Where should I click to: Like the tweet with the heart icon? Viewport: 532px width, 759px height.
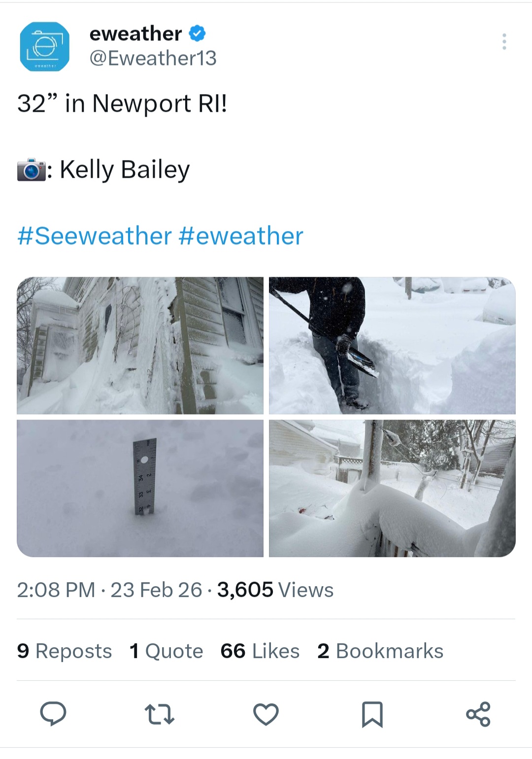266,714
